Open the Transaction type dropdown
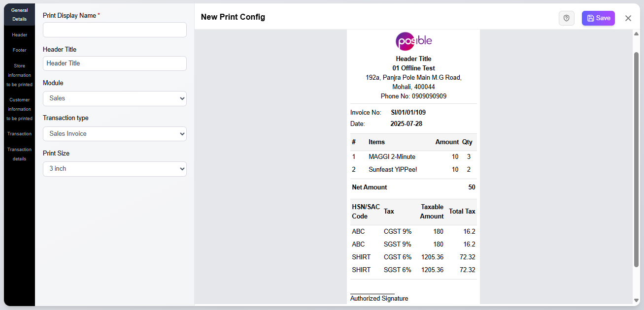Viewport: 644px width, 310px height. click(x=114, y=134)
